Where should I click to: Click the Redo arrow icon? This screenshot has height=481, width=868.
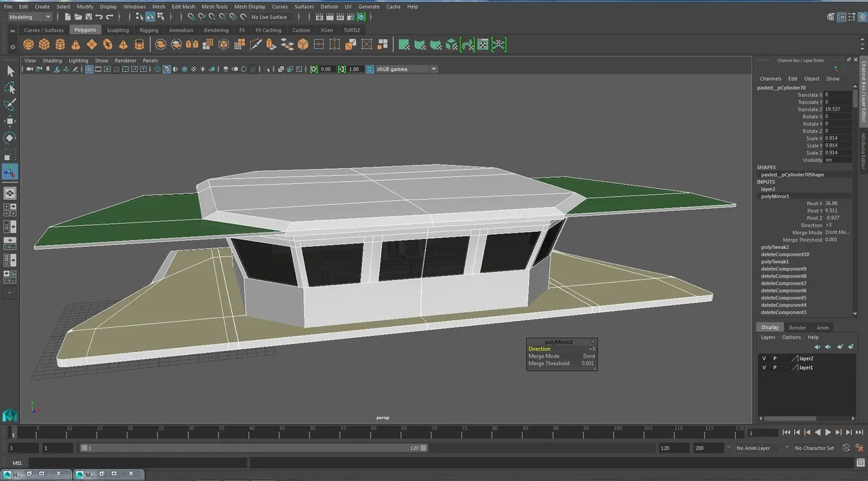(110, 17)
